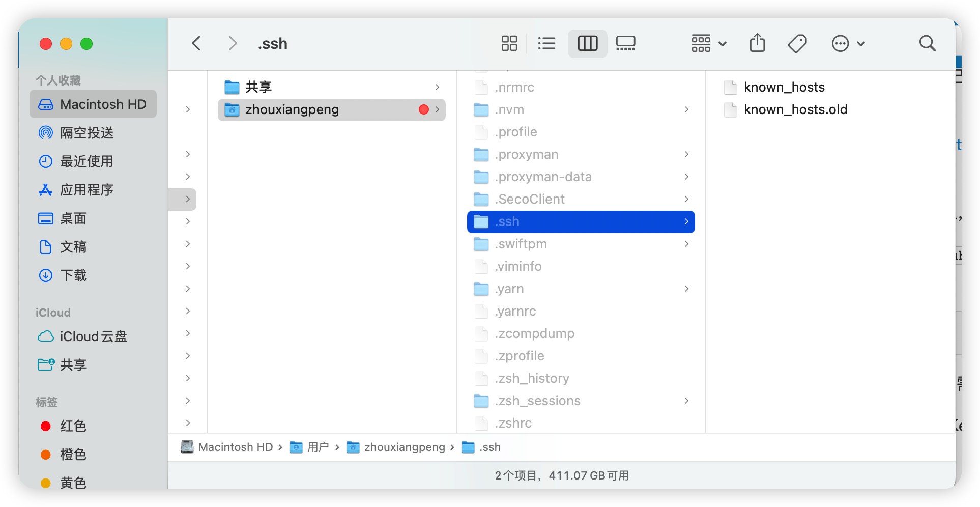
Task: Click the highlighted chevron in the leftmost column
Action: pos(188,199)
